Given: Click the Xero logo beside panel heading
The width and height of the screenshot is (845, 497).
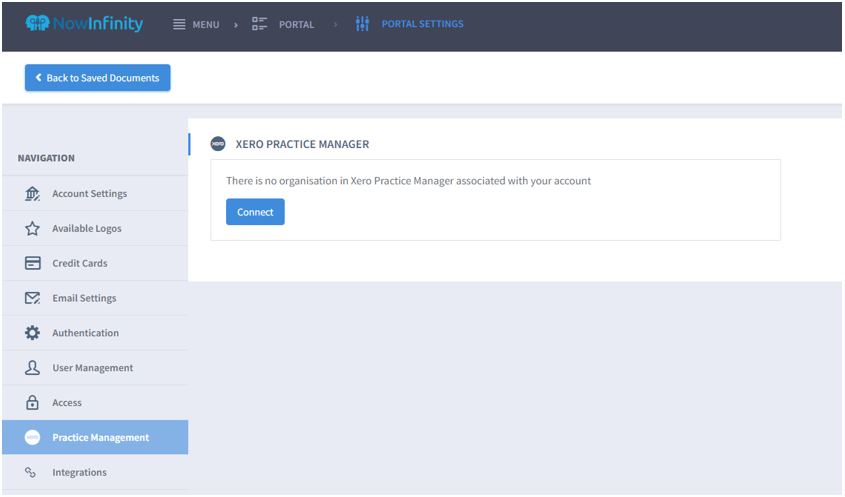Looking at the screenshot, I should [218, 144].
